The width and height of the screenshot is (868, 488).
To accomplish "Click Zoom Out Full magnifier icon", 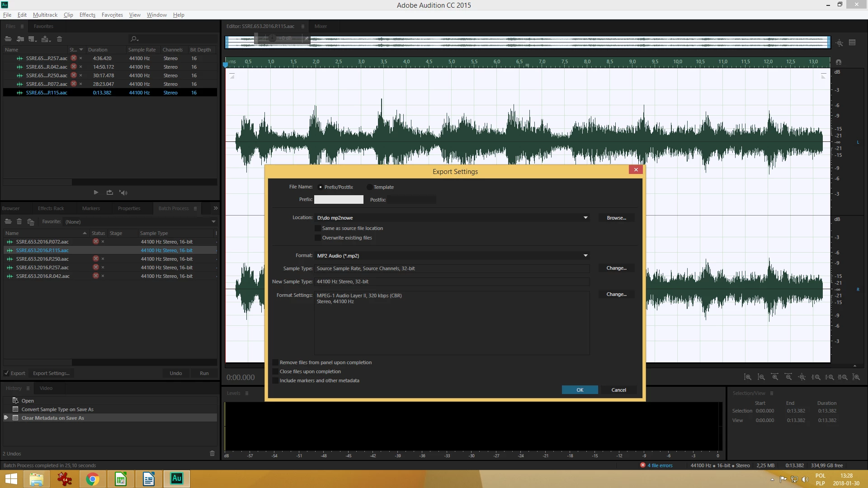I will tap(802, 377).
